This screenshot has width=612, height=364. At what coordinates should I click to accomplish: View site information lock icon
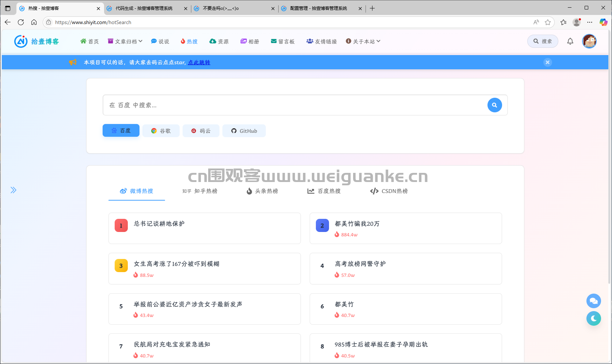(49, 22)
